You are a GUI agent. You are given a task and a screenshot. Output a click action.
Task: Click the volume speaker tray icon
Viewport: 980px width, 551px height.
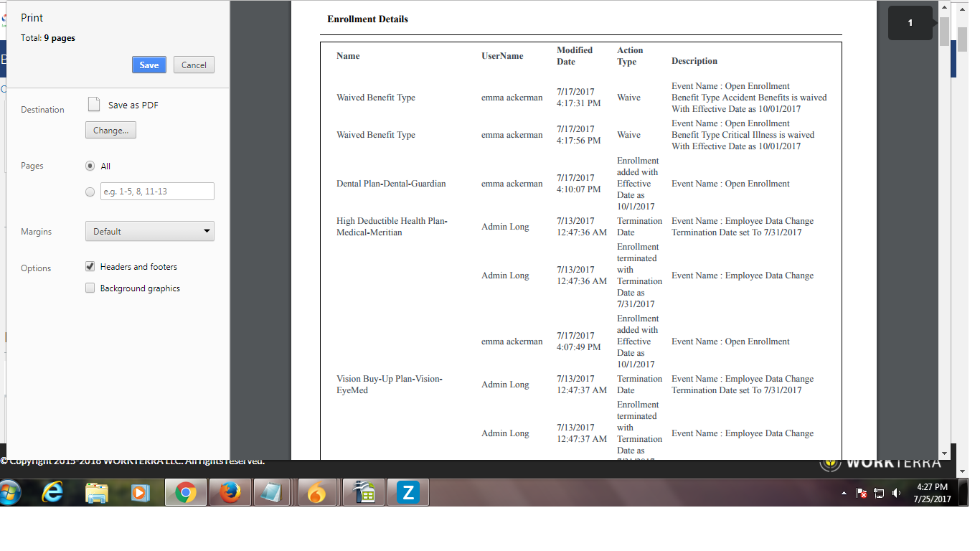[896, 493]
